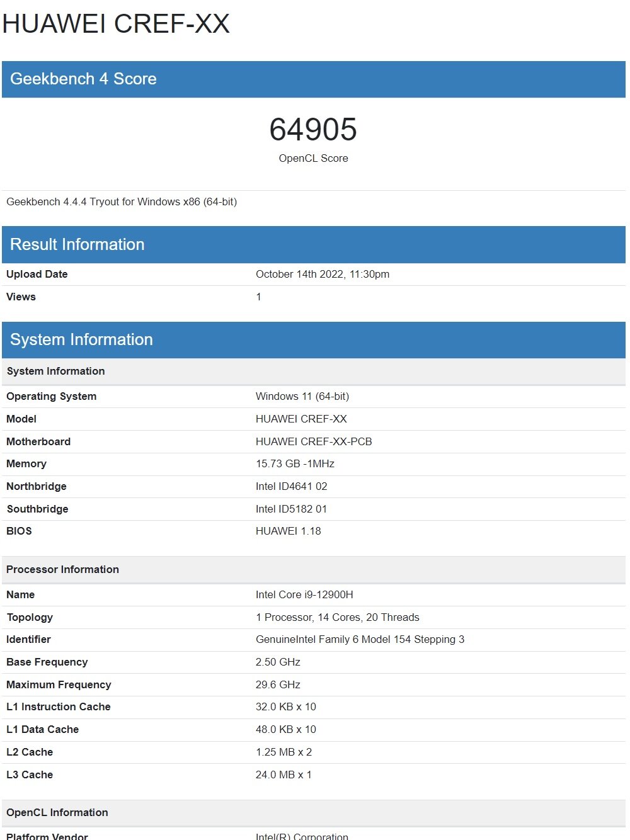
Task: Click the "L2 Cache" row label
Action: (30, 752)
